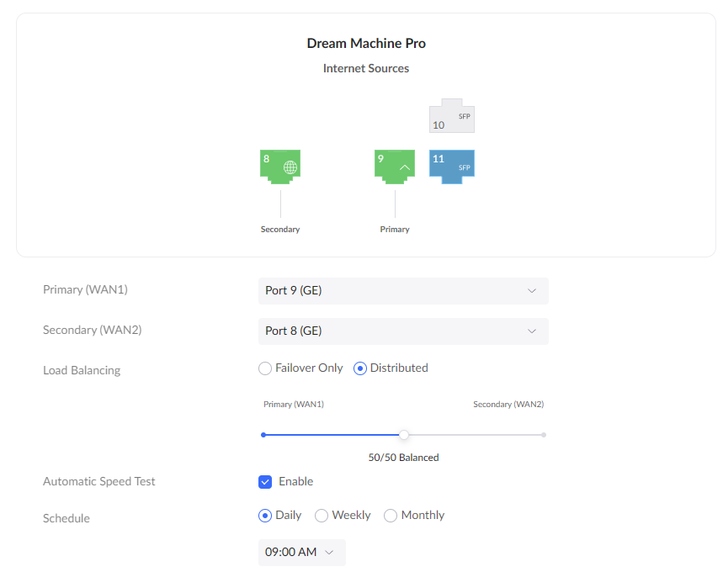Image resolution: width=723 pixels, height=588 pixels.
Task: Click the globe symbol on port 8
Action: pyautogui.click(x=290, y=167)
